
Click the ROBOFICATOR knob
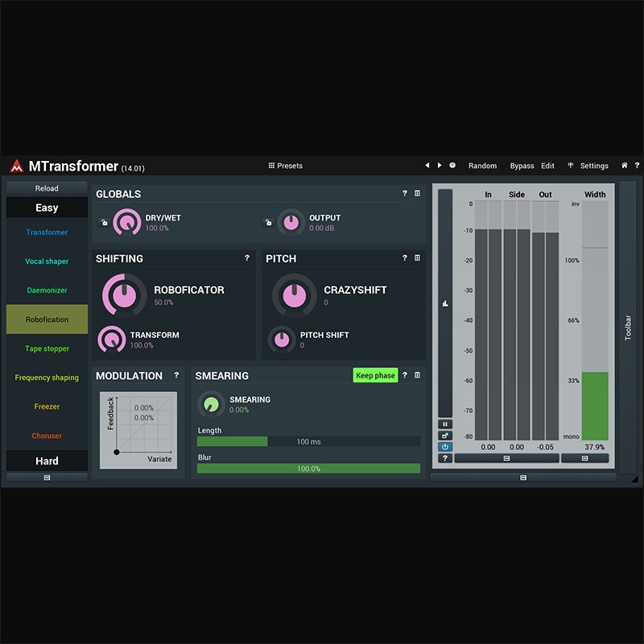(x=125, y=295)
